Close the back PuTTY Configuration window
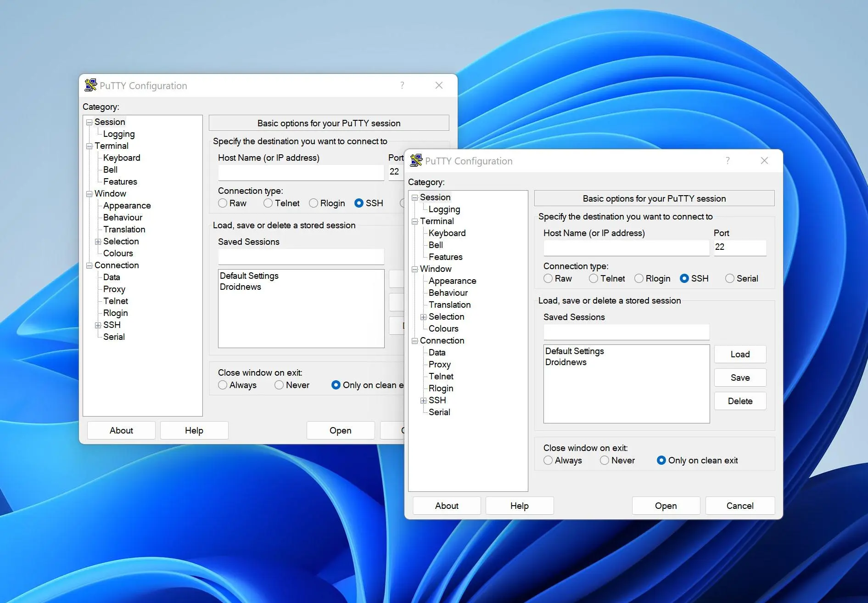 click(439, 85)
